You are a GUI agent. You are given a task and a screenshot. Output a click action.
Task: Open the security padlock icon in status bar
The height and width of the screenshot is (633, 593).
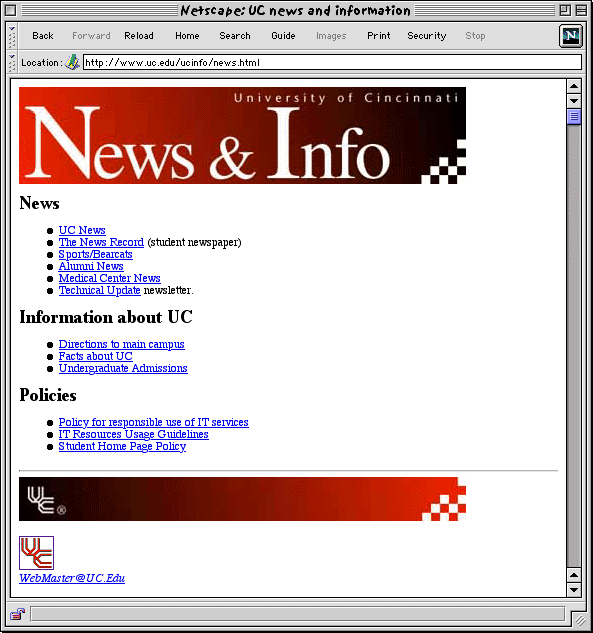coord(17,614)
